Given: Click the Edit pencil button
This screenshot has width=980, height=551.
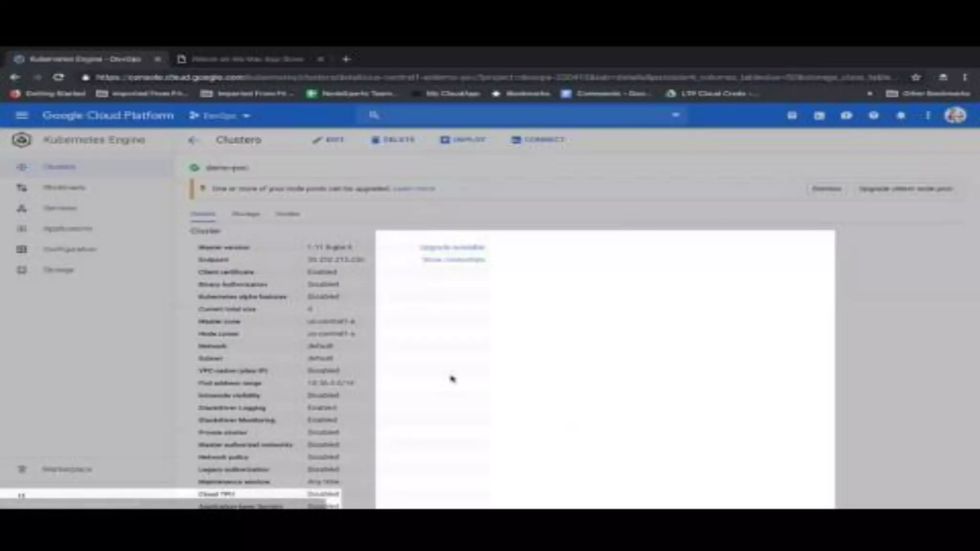Looking at the screenshot, I should tap(328, 140).
